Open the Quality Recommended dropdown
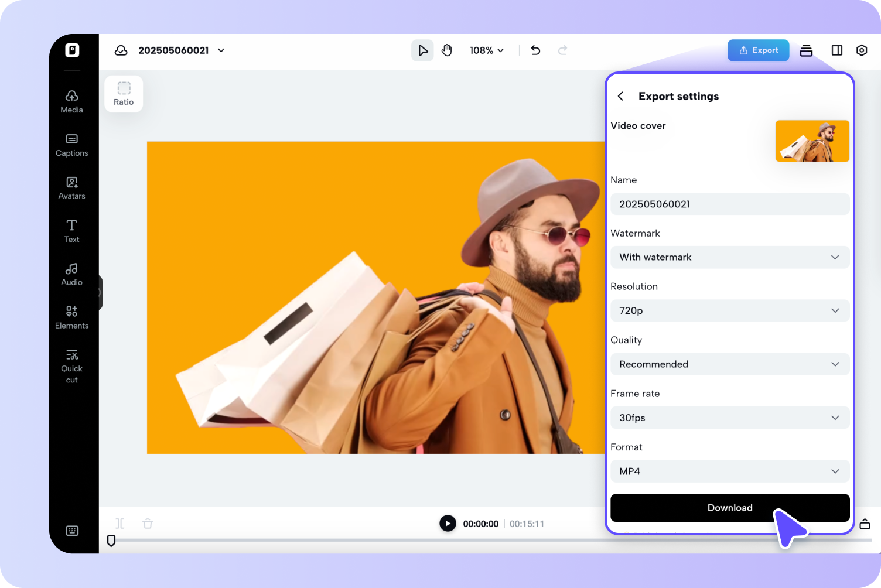881x588 pixels. click(x=730, y=364)
